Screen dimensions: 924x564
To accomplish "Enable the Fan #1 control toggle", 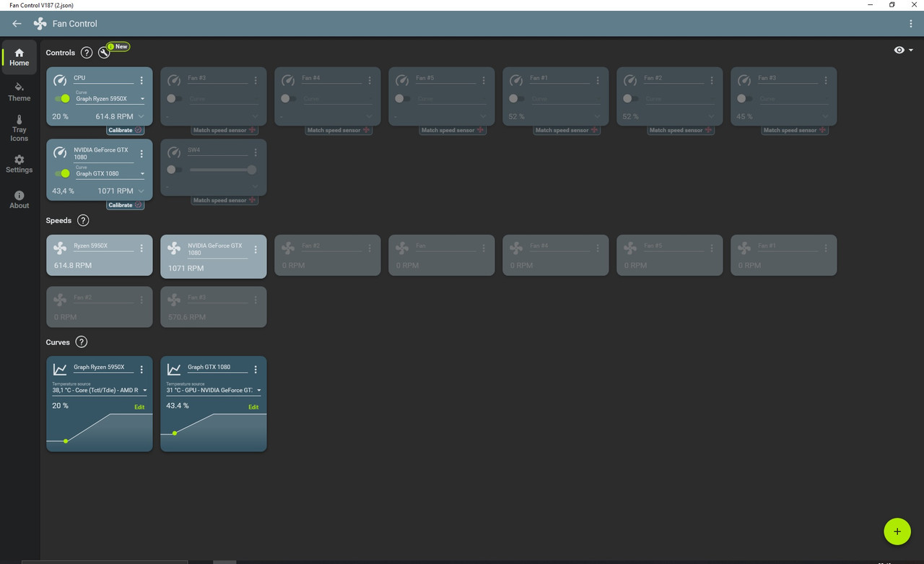I will [517, 98].
